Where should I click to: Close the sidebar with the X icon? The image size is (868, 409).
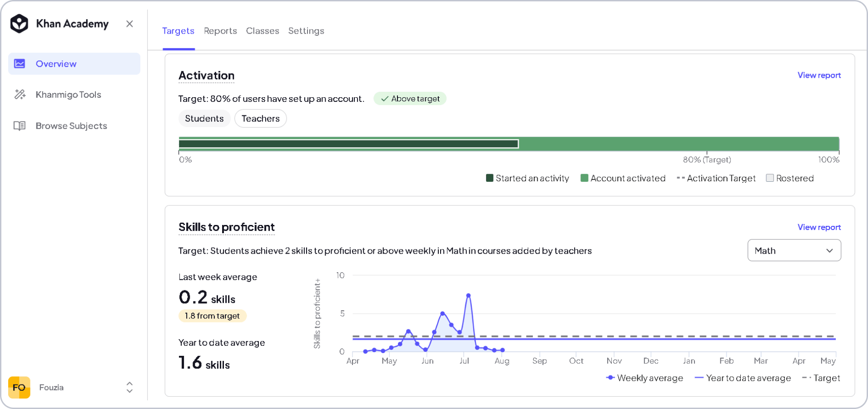point(129,24)
